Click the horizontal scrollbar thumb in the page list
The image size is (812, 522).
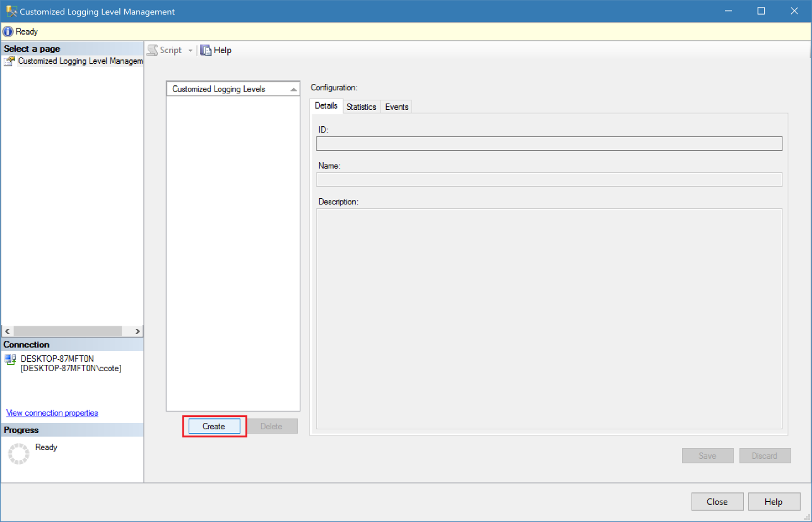click(x=68, y=331)
